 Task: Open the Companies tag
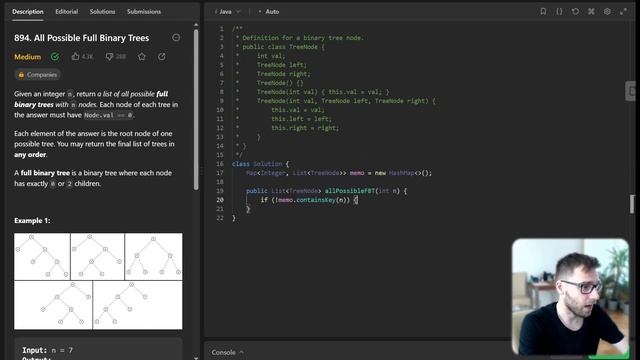coord(38,75)
